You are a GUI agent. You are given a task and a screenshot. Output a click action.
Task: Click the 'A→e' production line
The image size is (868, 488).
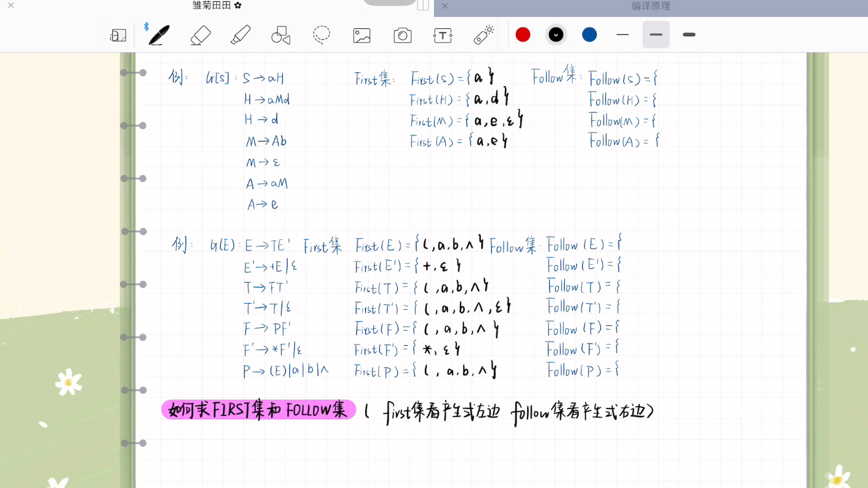pyautogui.click(x=262, y=204)
